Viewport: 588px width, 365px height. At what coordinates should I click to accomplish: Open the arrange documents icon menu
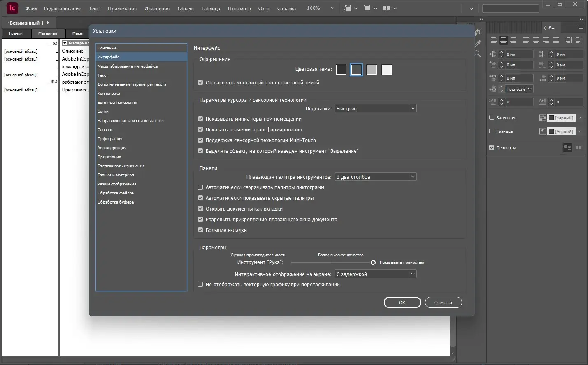tap(386, 8)
